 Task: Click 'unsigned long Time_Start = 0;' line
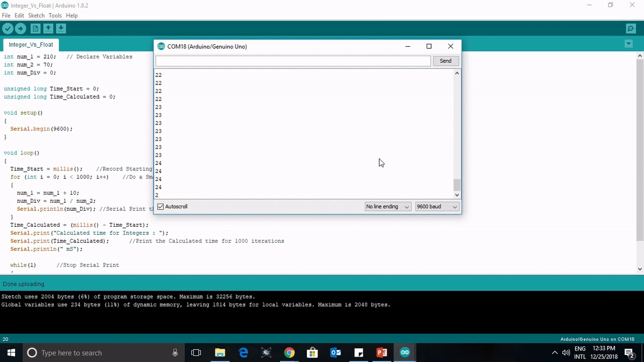[51, 89]
